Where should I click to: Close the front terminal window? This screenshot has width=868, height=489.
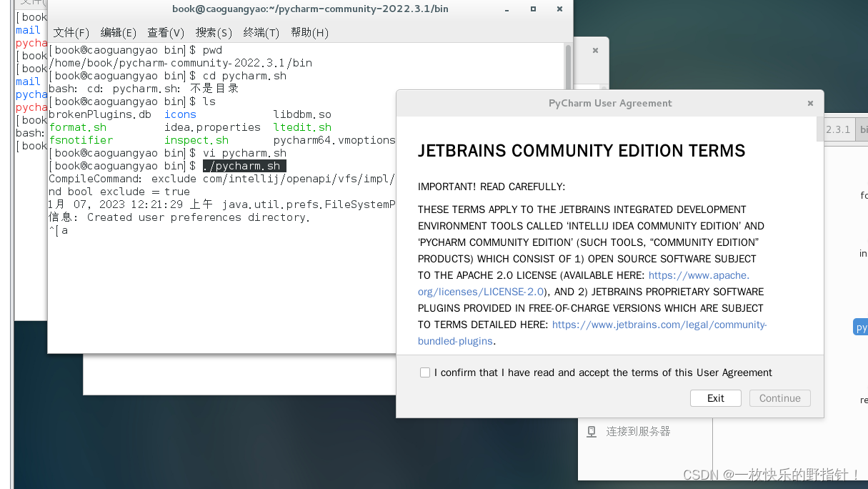click(560, 9)
